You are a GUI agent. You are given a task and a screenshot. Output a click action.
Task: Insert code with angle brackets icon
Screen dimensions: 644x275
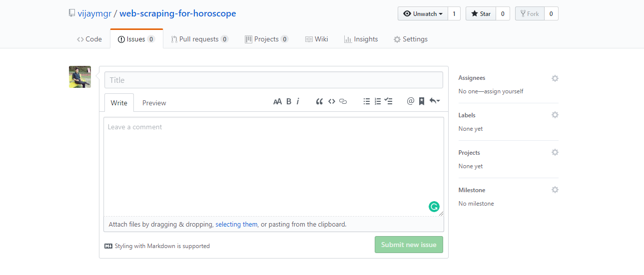(x=332, y=101)
